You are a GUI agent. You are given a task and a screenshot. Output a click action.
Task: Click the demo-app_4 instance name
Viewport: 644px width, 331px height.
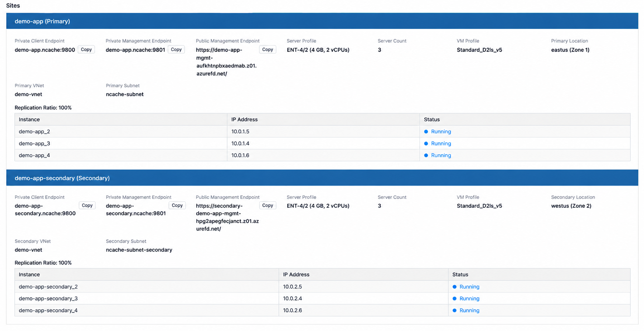pos(34,155)
